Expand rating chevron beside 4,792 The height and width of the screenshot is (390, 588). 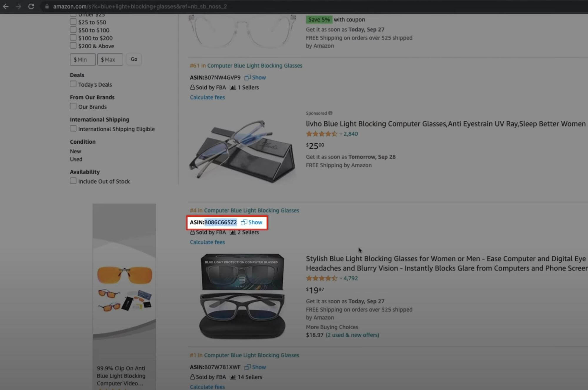(x=341, y=278)
